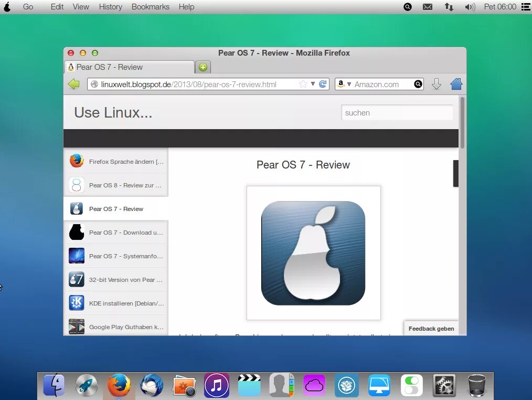The height and width of the screenshot is (400, 532).
Task: Launch Thunderbird mail from the dock
Action: coord(151,385)
